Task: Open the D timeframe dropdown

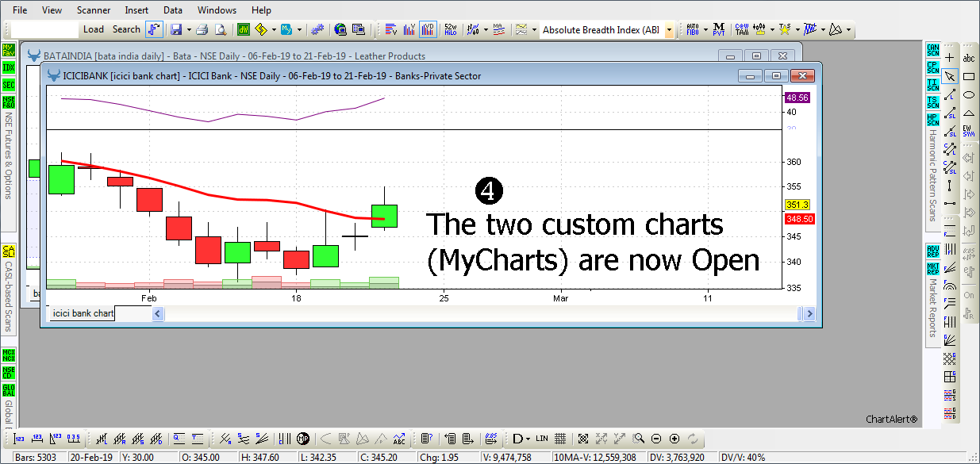Action: 521,439
